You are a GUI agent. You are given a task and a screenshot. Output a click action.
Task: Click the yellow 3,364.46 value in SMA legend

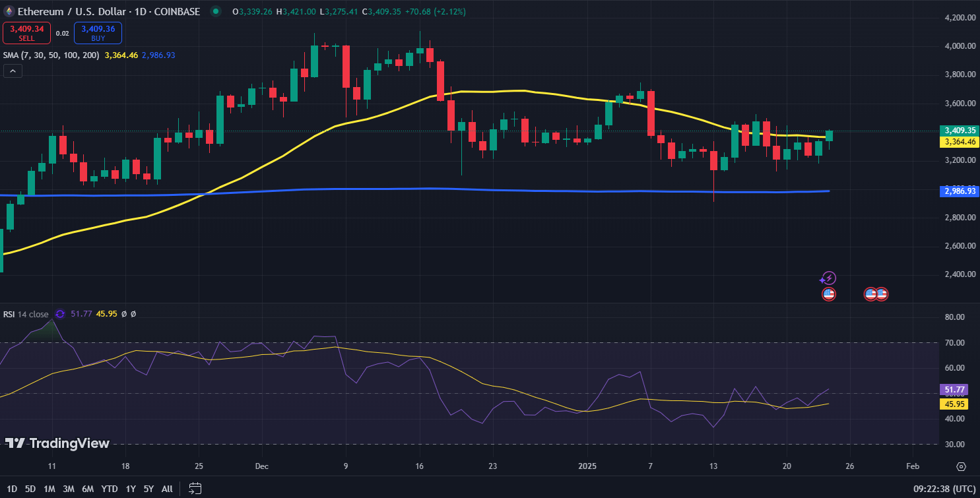click(121, 55)
